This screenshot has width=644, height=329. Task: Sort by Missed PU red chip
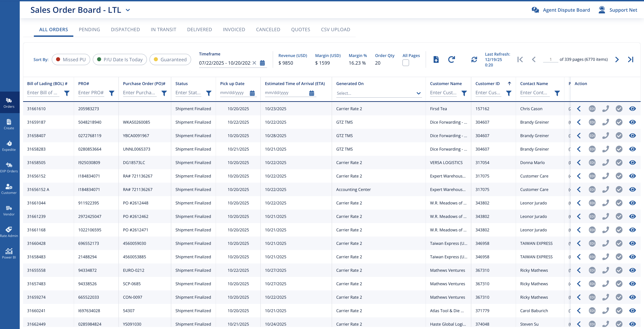tap(71, 59)
